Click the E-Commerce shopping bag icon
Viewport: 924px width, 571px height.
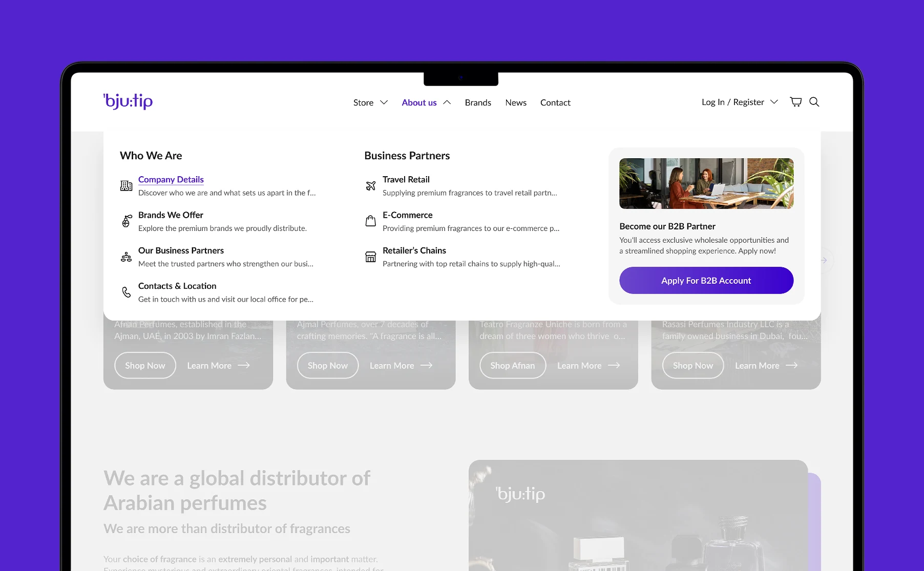point(370,221)
